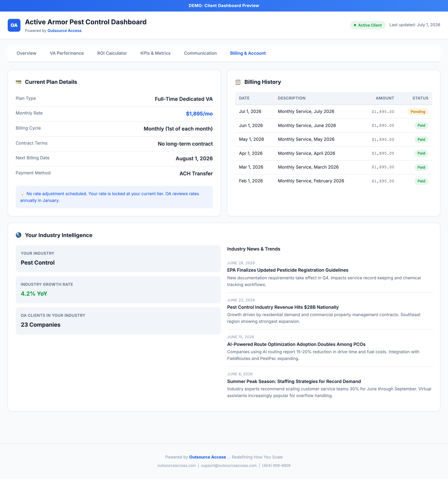Open EPA Finalizes Updated Pesticide Registration Guidelines headline
The image size is (448, 479).
point(288,270)
